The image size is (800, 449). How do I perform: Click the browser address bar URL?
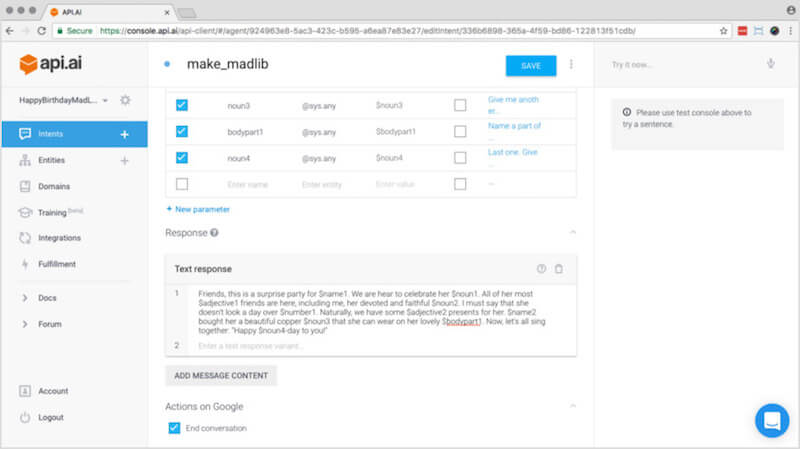click(x=367, y=31)
